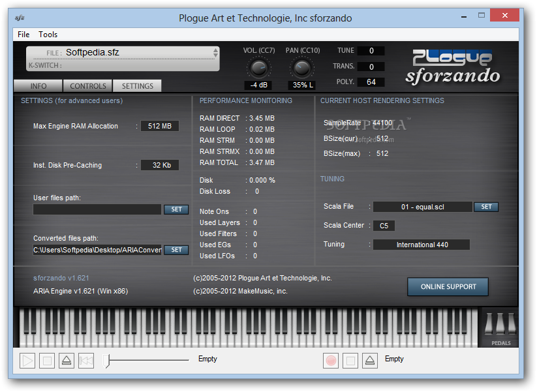537x392 pixels.
Task: Click the sforzando v1.621 version text
Action: 61,278
